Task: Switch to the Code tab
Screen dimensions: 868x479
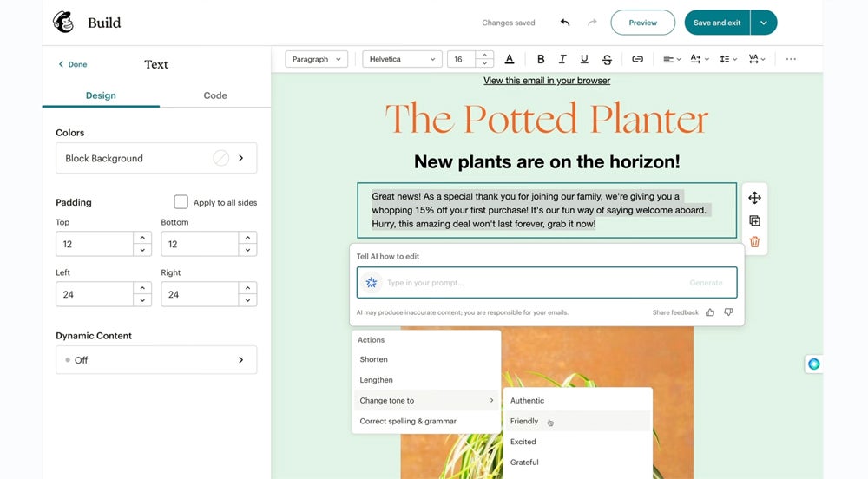Action: click(x=215, y=95)
